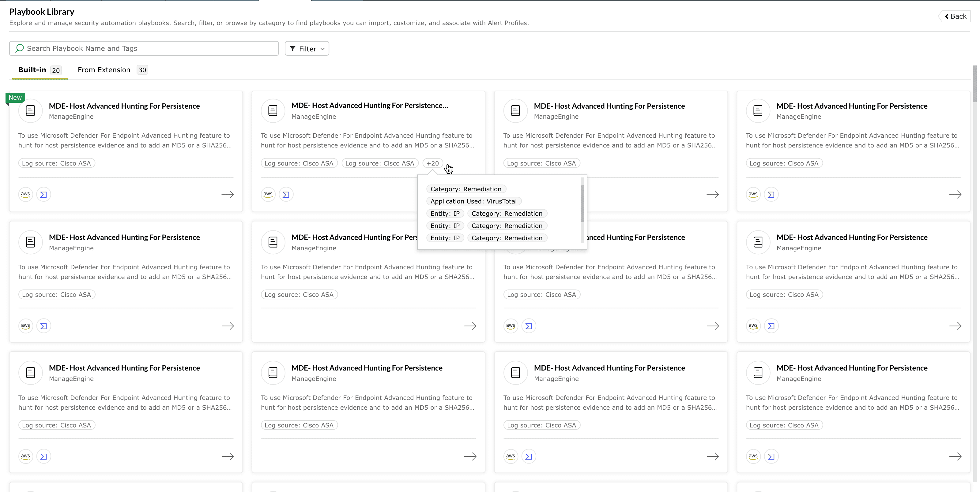The width and height of the screenshot is (980, 492).
Task: Click the blue sigma icon on the +20 tag card
Action: pyautogui.click(x=286, y=194)
